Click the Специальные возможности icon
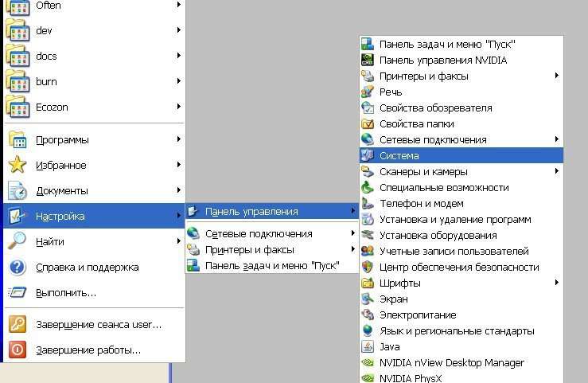The image size is (588, 383). pyautogui.click(x=368, y=187)
